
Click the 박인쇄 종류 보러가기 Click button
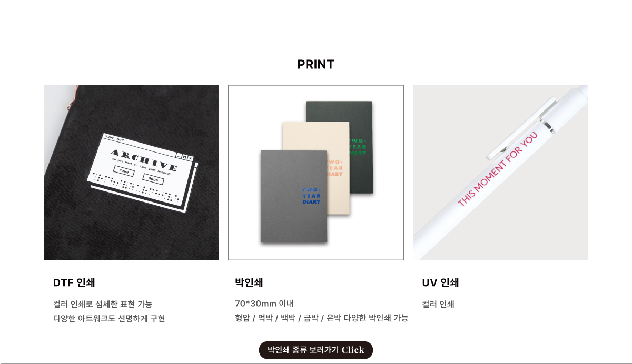click(x=316, y=350)
